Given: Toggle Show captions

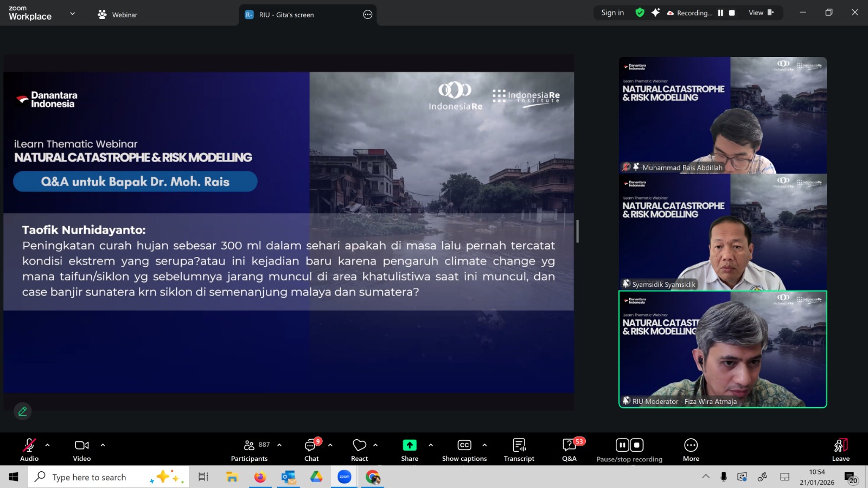Looking at the screenshot, I should coord(464,450).
